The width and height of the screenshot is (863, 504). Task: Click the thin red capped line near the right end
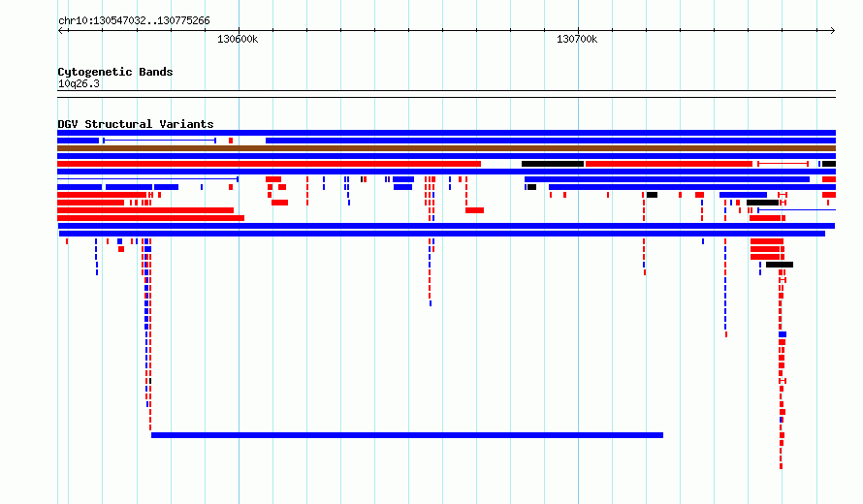(x=783, y=164)
